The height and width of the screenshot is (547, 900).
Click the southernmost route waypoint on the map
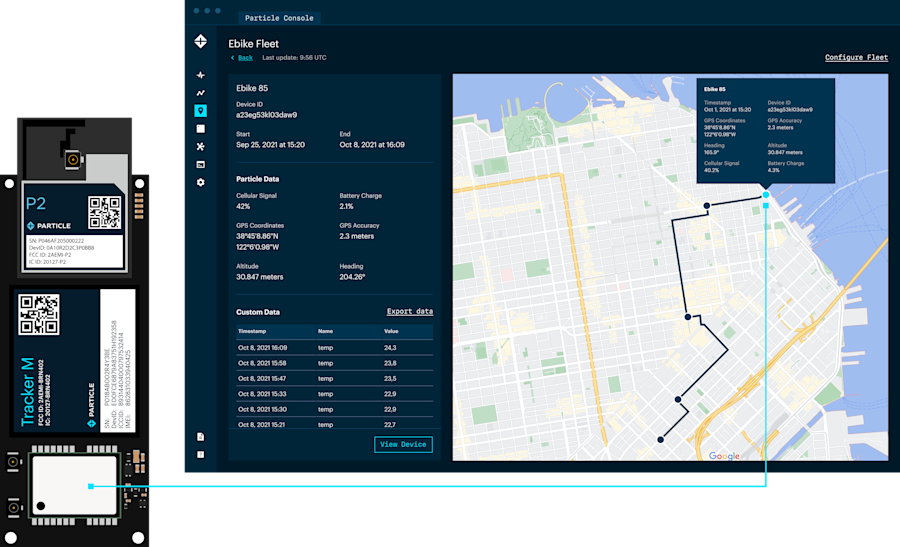pyautogui.click(x=661, y=440)
